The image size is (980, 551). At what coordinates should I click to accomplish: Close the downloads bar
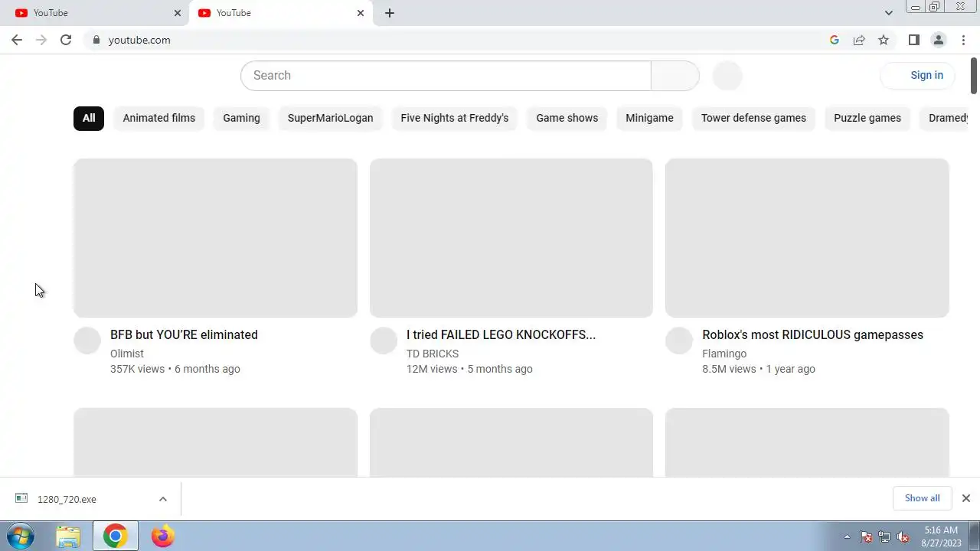tap(965, 498)
